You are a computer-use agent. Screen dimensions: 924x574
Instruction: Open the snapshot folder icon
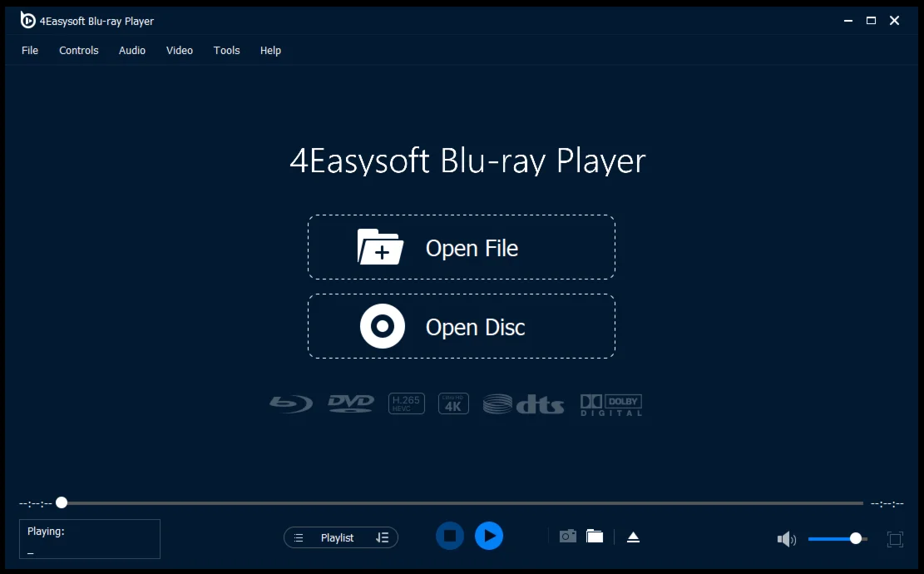point(595,537)
